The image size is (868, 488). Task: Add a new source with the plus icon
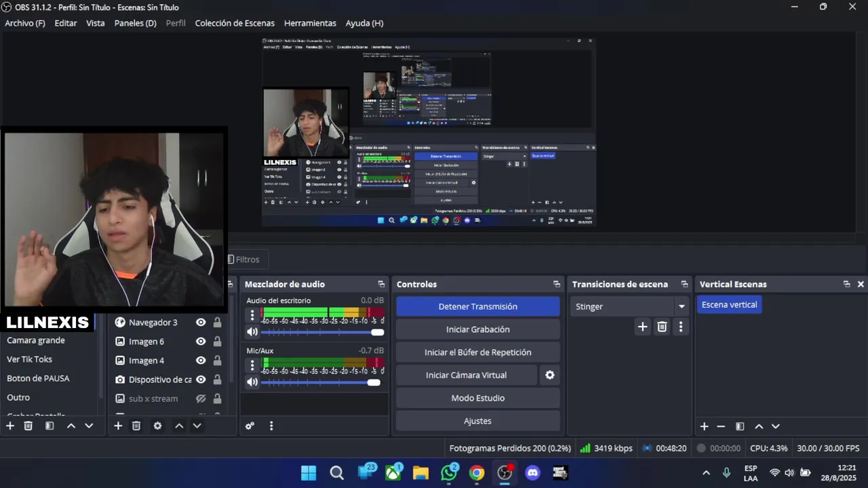coord(118,426)
